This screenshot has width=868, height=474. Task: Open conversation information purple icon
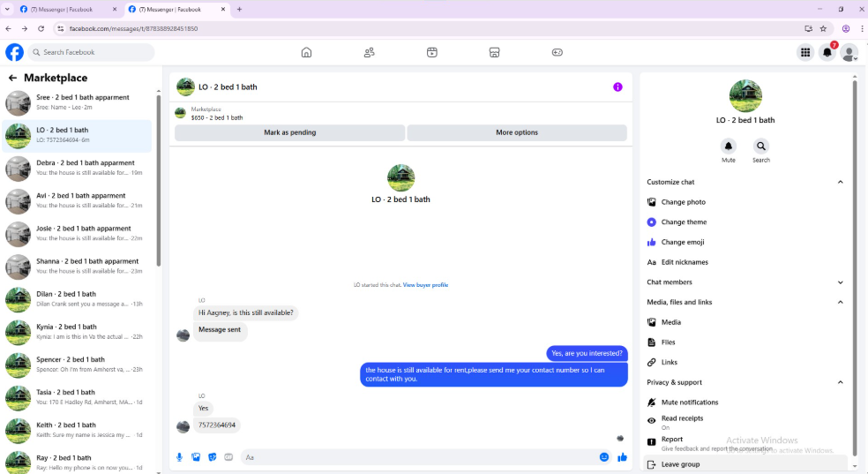[617, 87]
